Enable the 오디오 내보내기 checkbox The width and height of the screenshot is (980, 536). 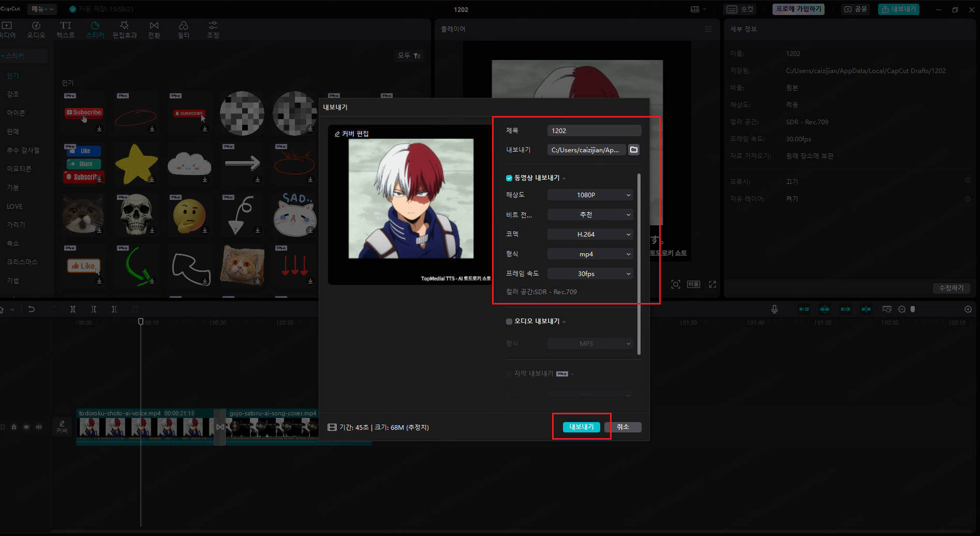pos(509,322)
